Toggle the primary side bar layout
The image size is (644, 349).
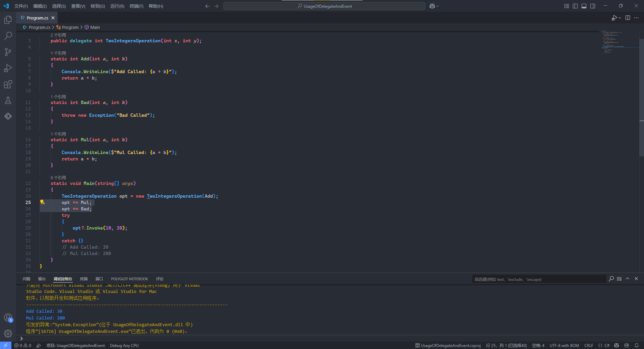click(x=575, y=6)
